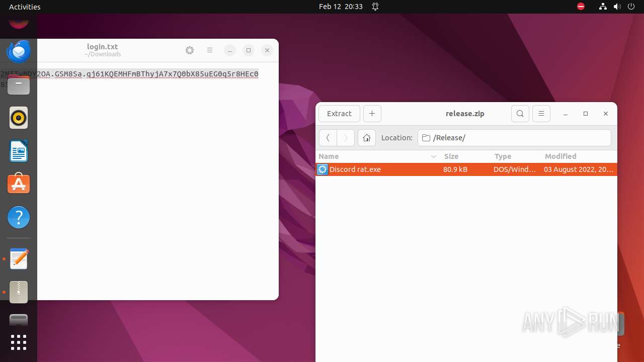Switch to Archive Manager dock icon

coord(19,292)
